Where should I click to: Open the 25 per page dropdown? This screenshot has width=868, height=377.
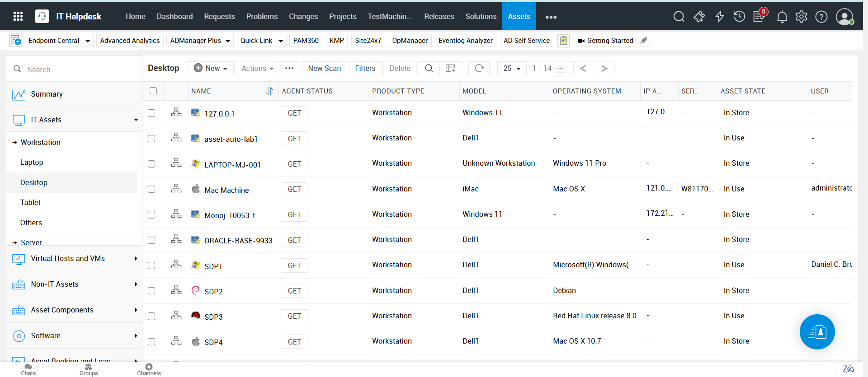(x=512, y=68)
